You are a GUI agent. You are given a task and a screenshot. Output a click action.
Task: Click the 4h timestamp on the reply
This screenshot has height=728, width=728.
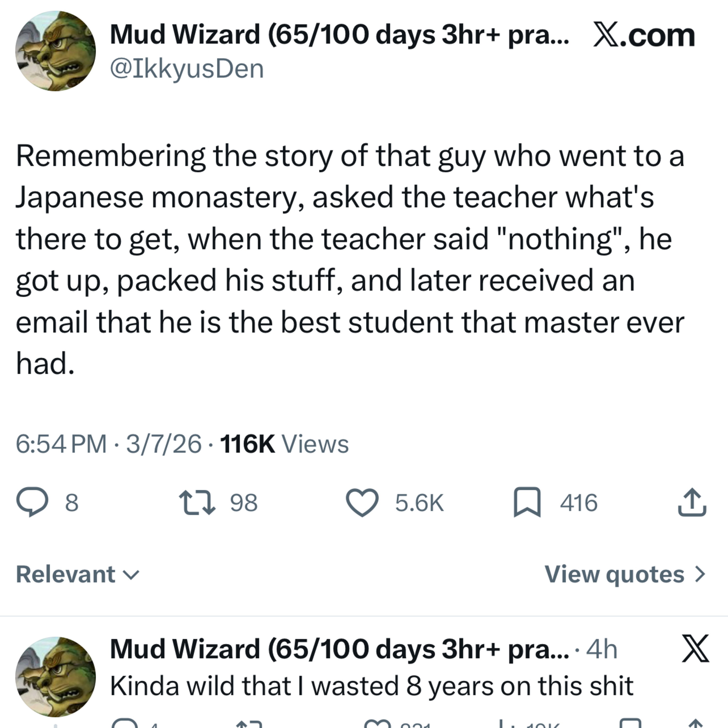(x=601, y=649)
